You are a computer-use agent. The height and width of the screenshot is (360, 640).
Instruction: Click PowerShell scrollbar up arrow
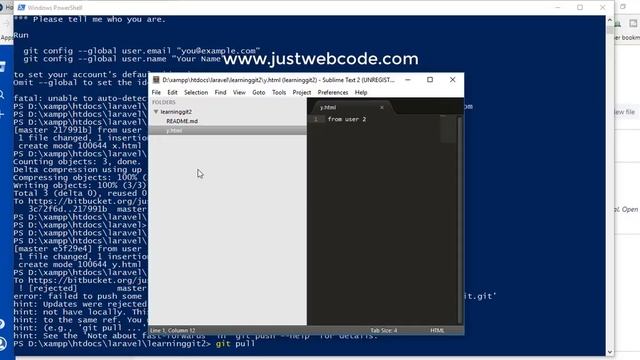point(610,19)
